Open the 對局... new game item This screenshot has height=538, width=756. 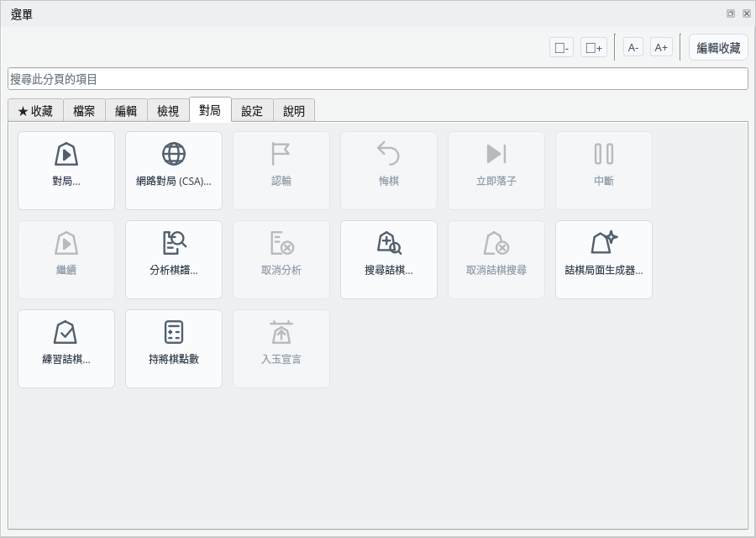[x=66, y=171]
